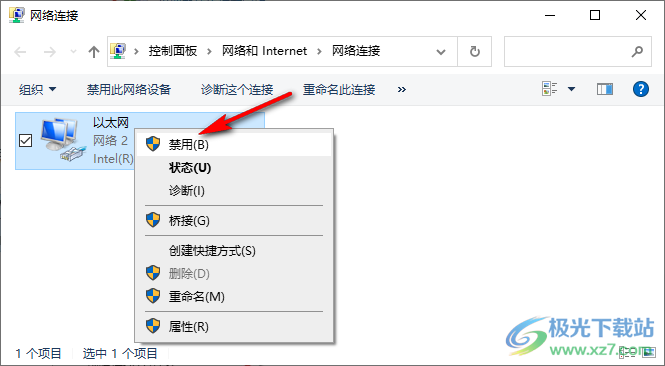Select the greyed-out Delete (删除) menu entry
Screen dimensions: 665x366
pos(234,274)
